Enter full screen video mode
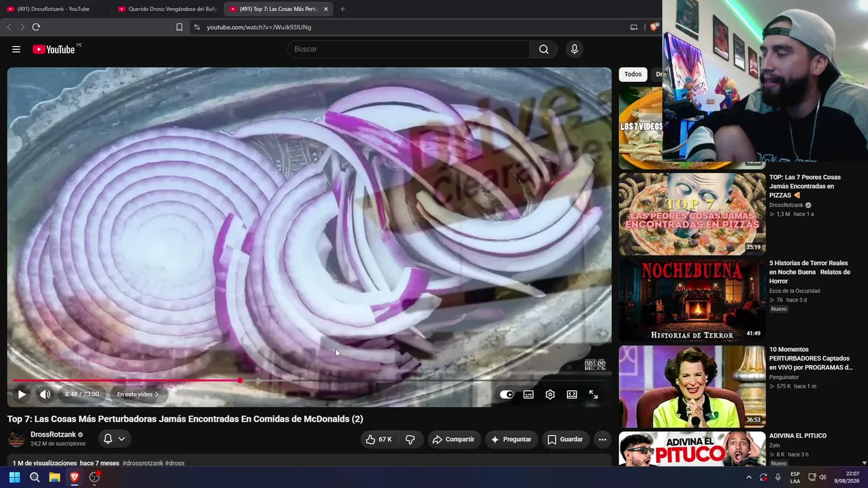The height and width of the screenshot is (488, 868). (593, 394)
